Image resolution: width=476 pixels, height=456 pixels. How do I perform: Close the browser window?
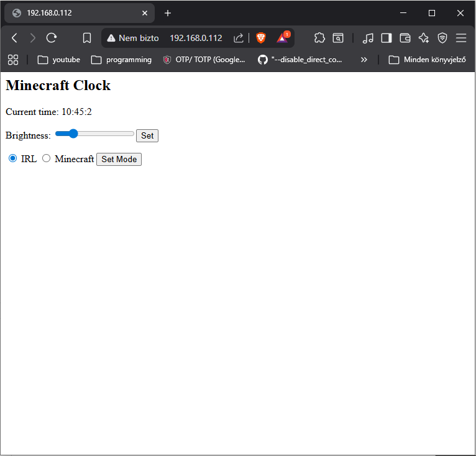460,13
